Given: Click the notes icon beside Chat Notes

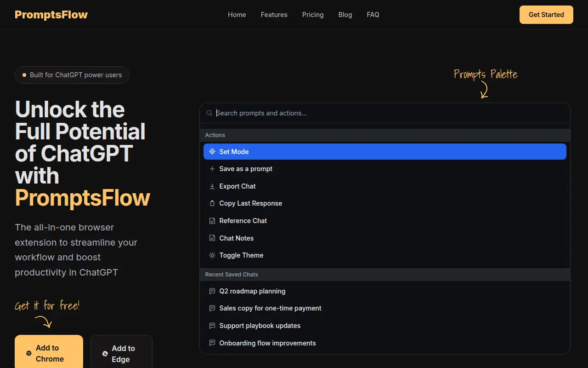Looking at the screenshot, I should (212, 238).
